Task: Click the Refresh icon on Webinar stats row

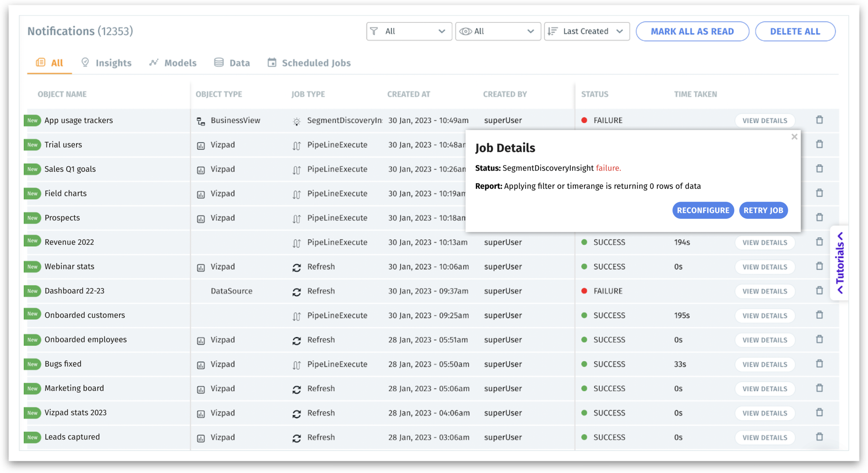Action: [x=296, y=267]
